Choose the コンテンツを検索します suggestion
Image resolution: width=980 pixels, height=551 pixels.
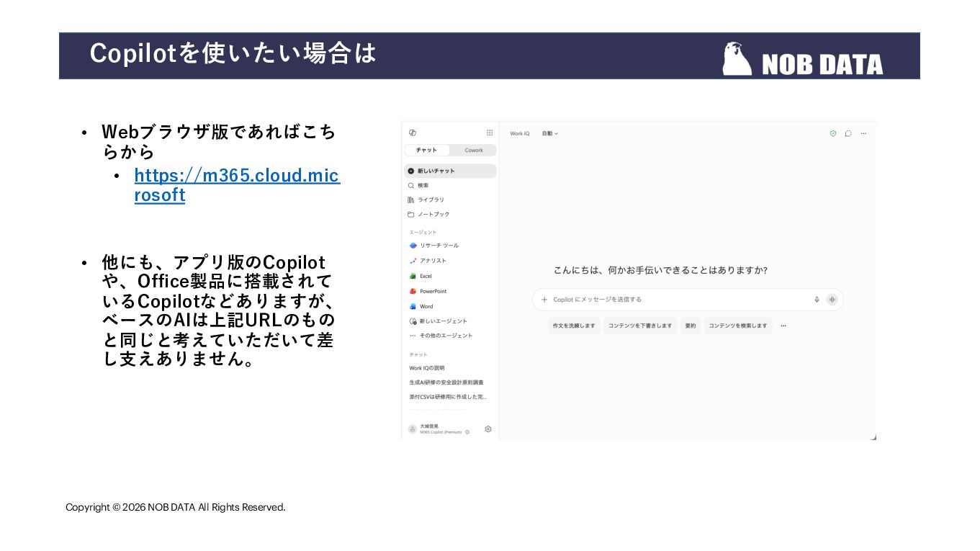[x=738, y=326]
